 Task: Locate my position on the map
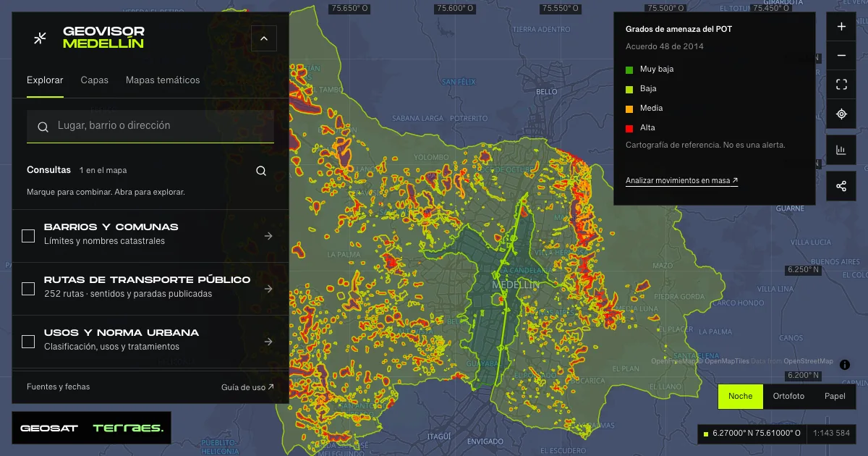pos(841,114)
